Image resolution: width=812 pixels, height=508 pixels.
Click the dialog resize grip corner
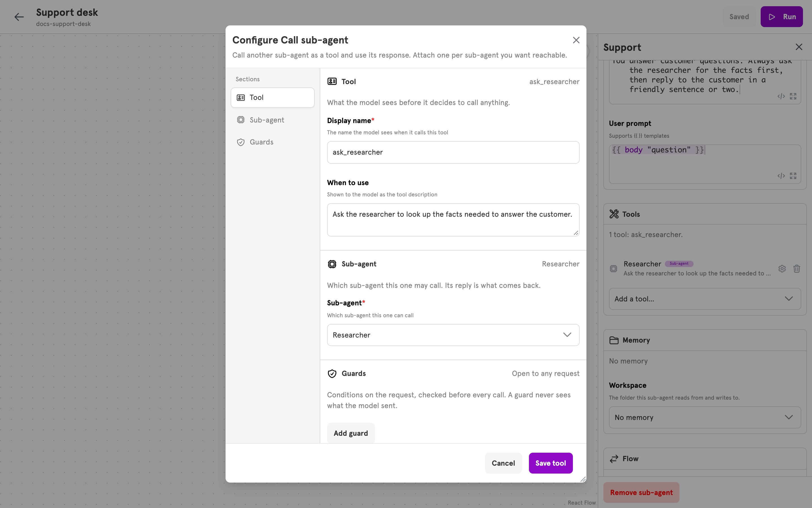tap(583, 479)
